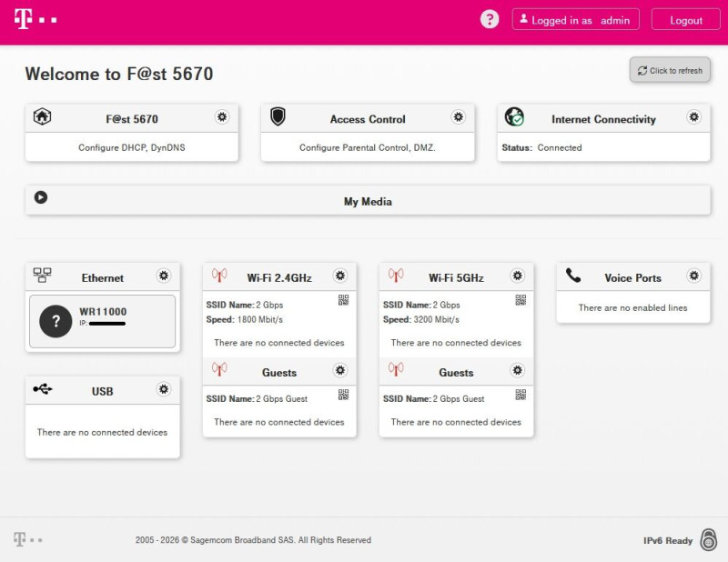Click Logged in as admin button

point(576,19)
